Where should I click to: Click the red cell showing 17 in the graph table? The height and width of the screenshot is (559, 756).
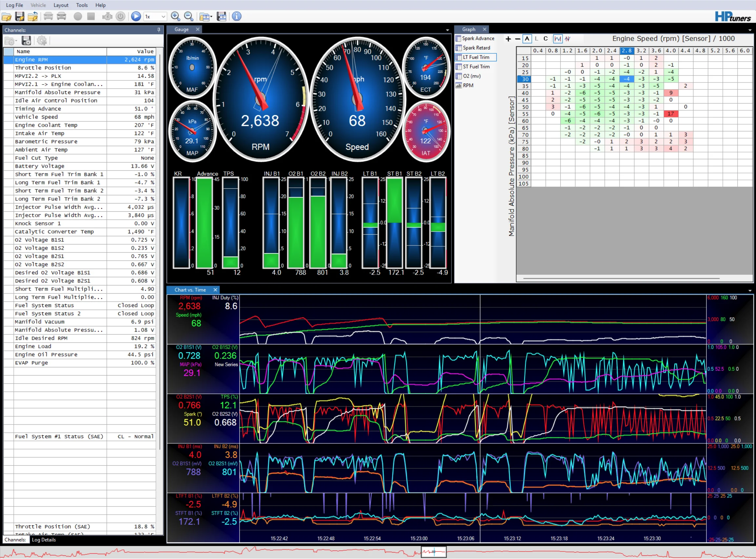(x=670, y=114)
